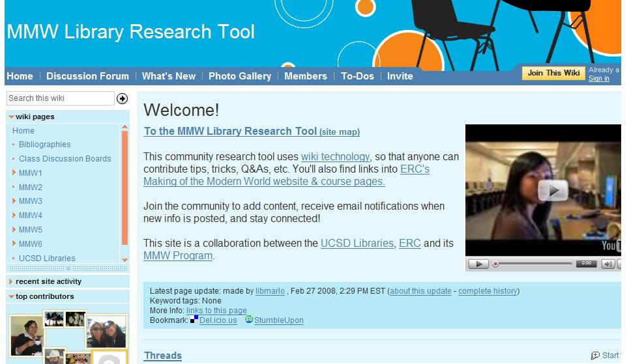This screenshot has width=629, height=364.
Task: Expand the MMW6 tree node
Action: 14,244
